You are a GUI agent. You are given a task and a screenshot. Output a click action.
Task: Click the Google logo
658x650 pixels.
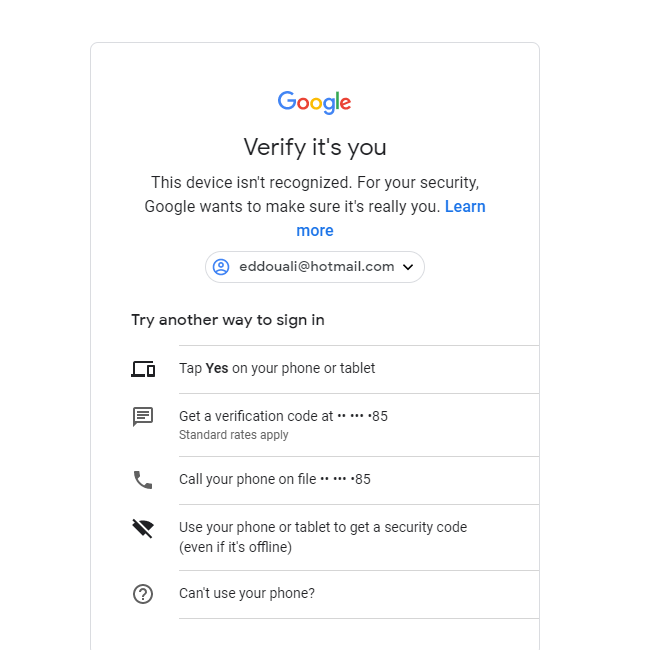click(314, 102)
